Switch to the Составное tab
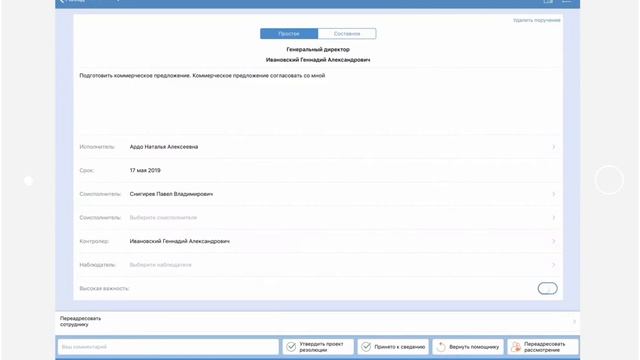Viewport: 640px width, 360px height. pyautogui.click(x=347, y=33)
